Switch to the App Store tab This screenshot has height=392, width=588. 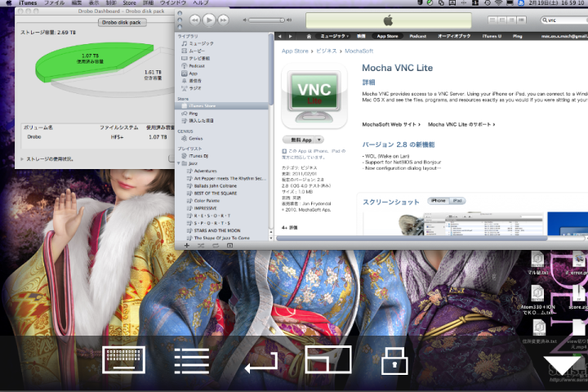387,37
